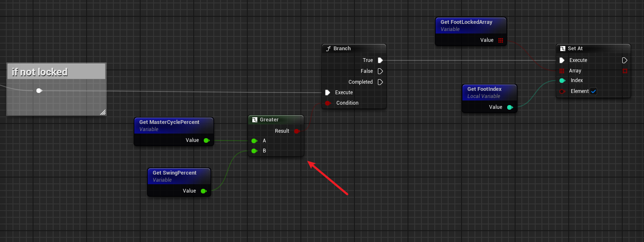Click the comment box resize handle corner
This screenshot has height=242, width=644.
pyautogui.click(x=103, y=112)
